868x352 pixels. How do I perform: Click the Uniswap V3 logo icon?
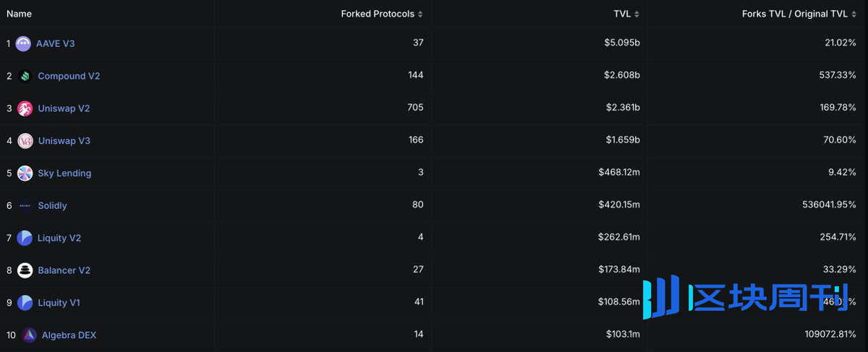(25, 141)
